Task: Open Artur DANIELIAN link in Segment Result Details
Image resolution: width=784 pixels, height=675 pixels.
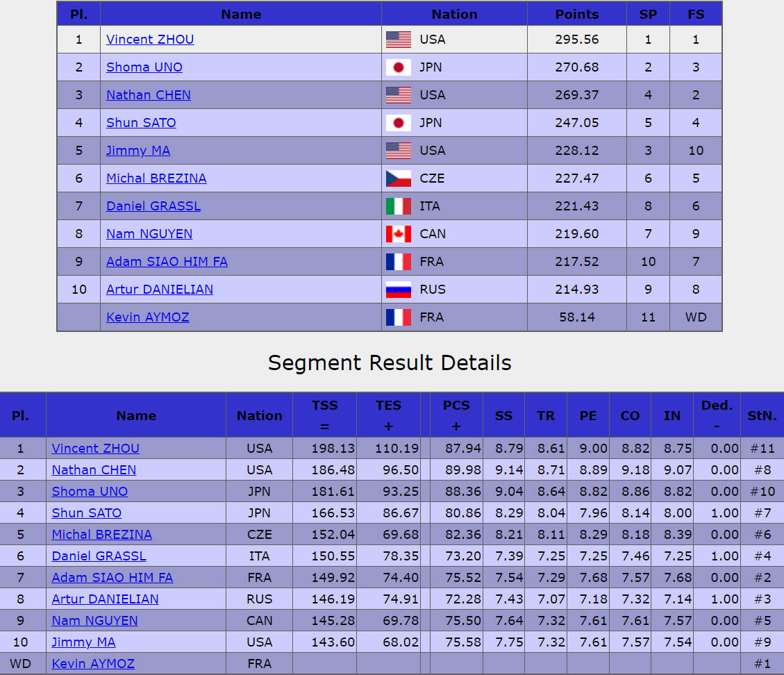Action: pyautogui.click(x=105, y=599)
